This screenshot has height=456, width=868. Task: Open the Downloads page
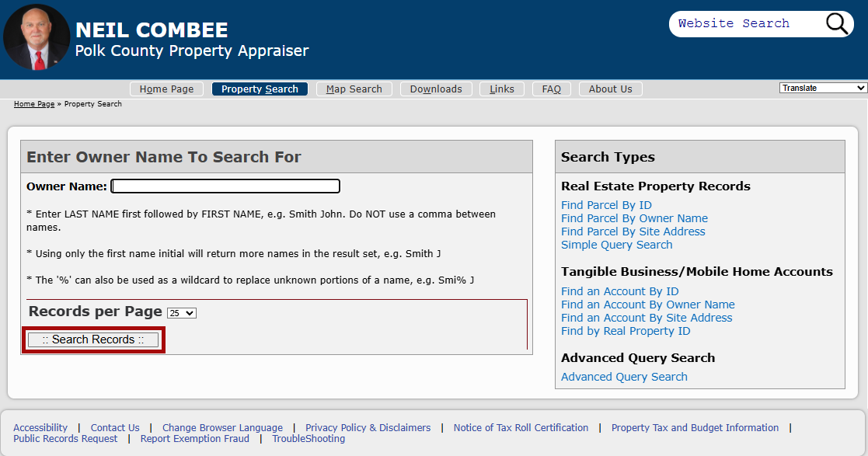[436, 89]
